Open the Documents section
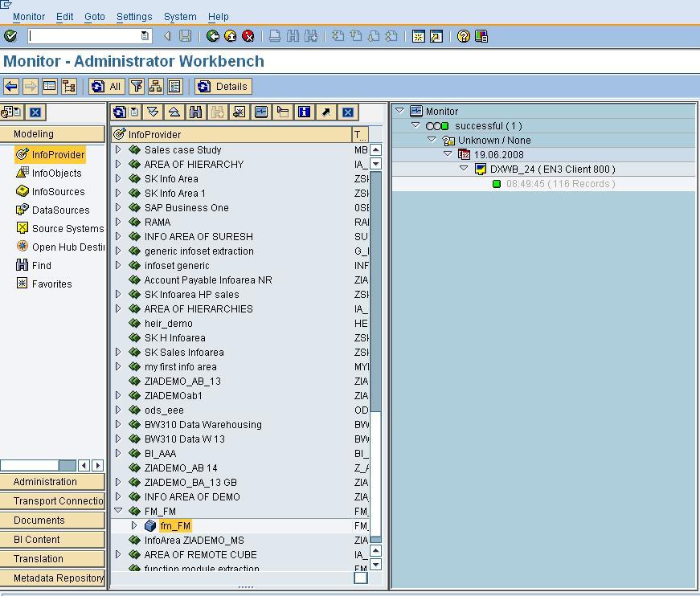Viewport: 700px width, 596px height. (x=52, y=520)
